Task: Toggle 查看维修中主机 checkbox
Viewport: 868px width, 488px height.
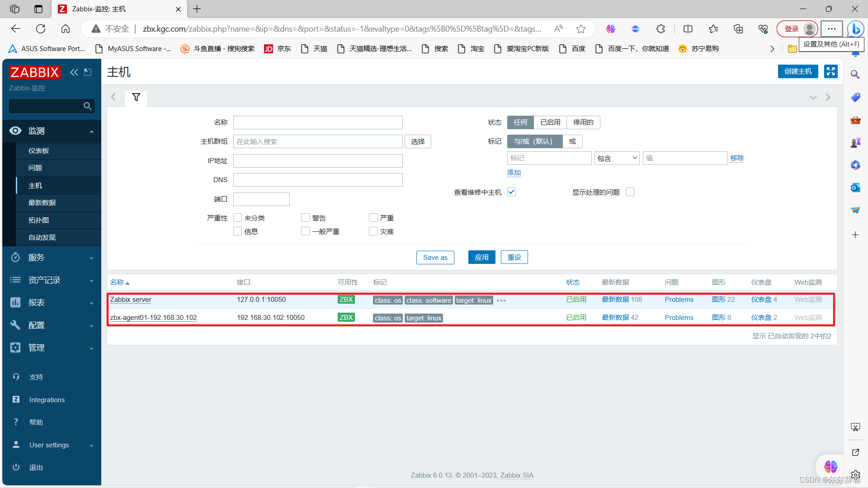Action: click(511, 192)
